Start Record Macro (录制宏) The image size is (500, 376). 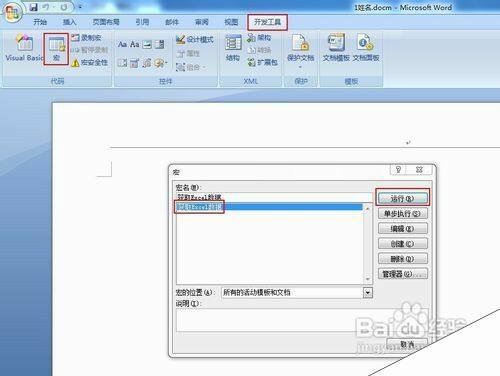click(x=86, y=38)
